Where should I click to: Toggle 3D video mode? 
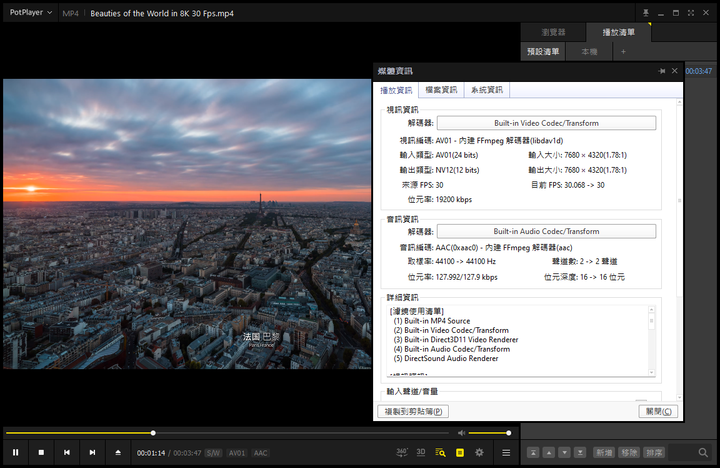click(x=421, y=452)
